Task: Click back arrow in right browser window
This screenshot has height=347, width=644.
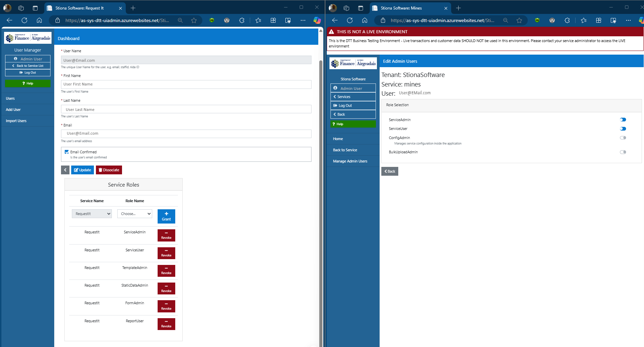Action: click(x=335, y=20)
